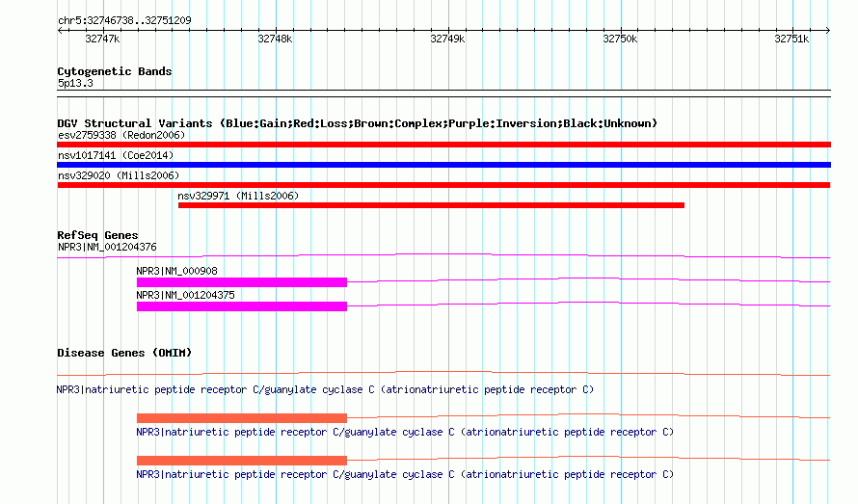The image size is (858, 504).
Task: Click the 5p13.3 band label
Action: (x=75, y=83)
